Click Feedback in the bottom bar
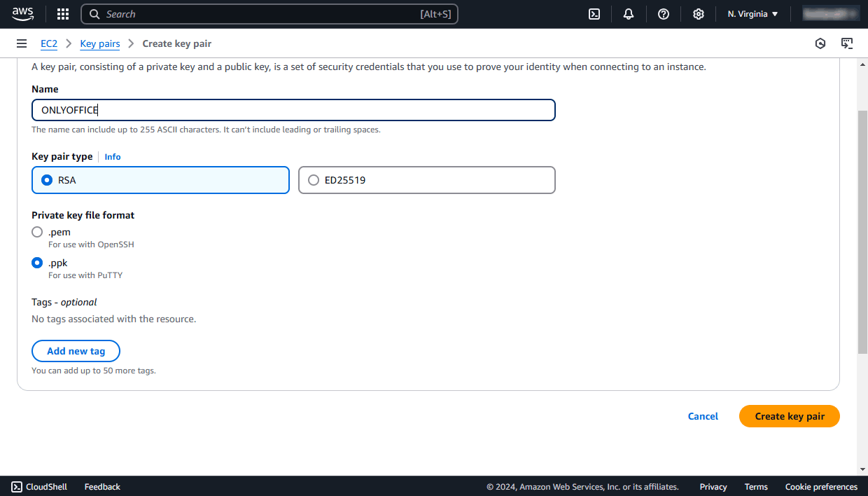 pos(101,486)
